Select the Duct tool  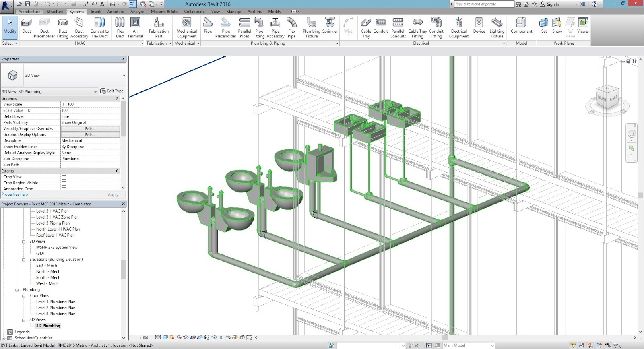(27, 27)
